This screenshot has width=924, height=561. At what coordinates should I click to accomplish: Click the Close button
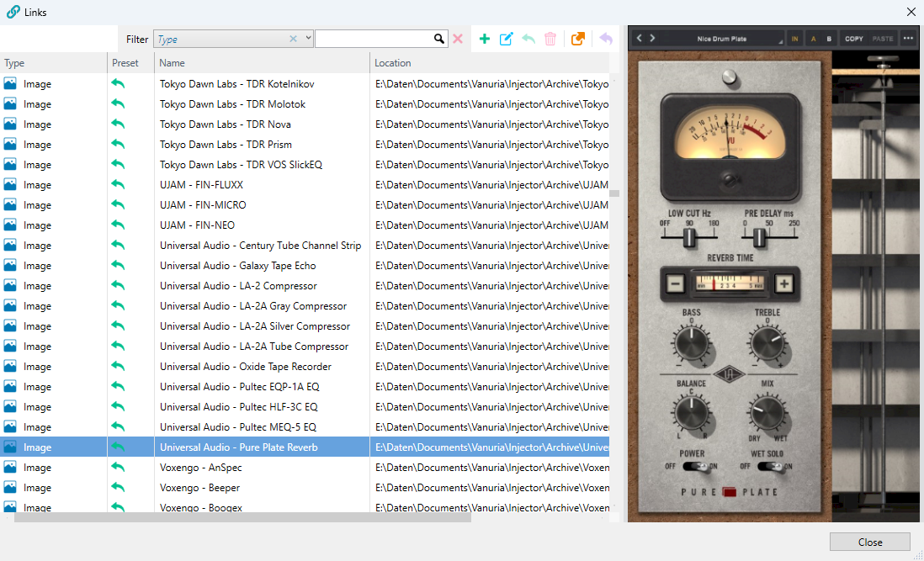pos(870,542)
